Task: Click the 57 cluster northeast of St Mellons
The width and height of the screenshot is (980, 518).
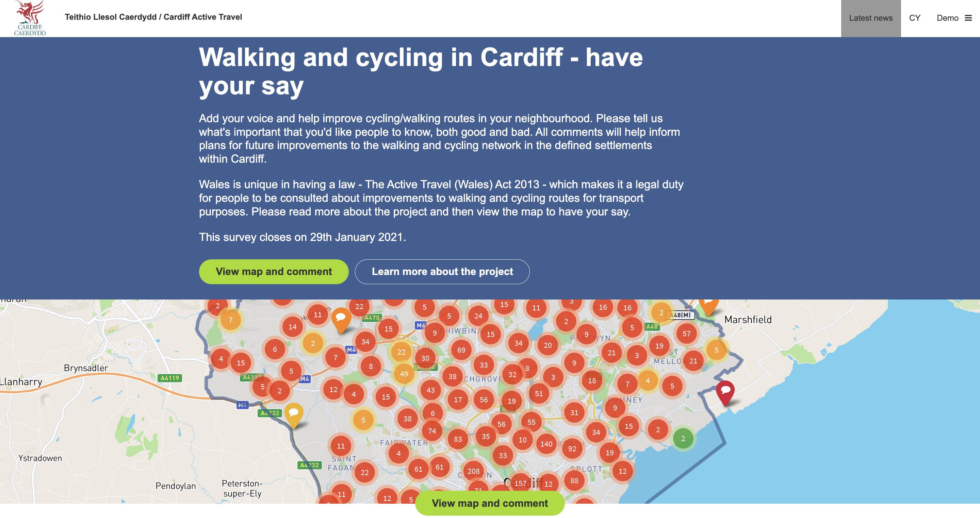Action: click(686, 333)
